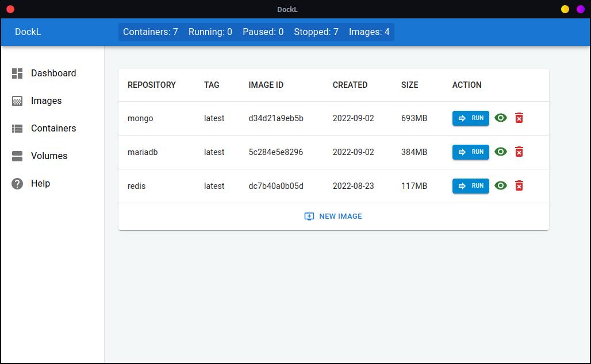Screen dimensions: 591x364
Task: Click the purple window button in title bar
Action: tap(581, 9)
